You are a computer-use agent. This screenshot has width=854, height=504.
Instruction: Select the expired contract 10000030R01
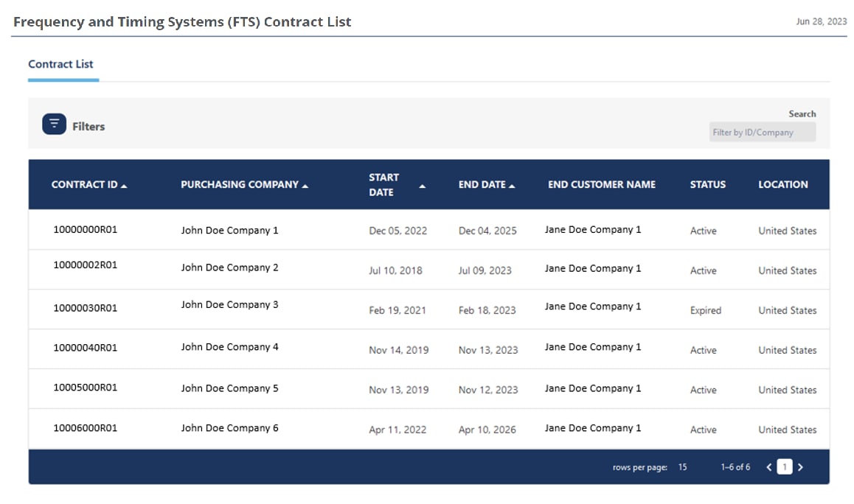point(85,309)
